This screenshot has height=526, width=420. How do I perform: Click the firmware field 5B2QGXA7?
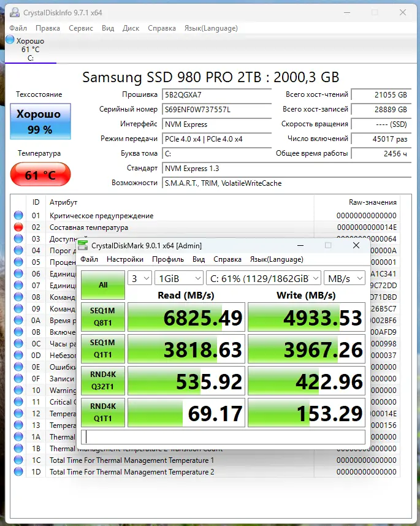point(216,94)
